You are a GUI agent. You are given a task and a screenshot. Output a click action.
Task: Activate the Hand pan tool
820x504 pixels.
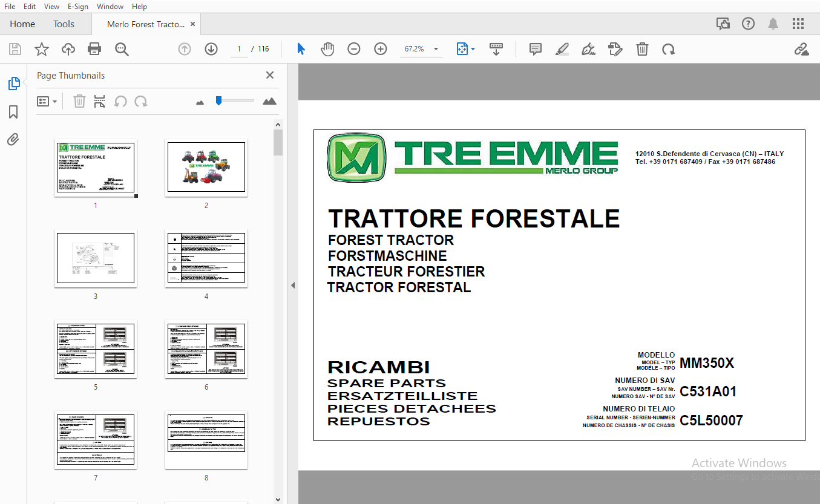point(327,50)
